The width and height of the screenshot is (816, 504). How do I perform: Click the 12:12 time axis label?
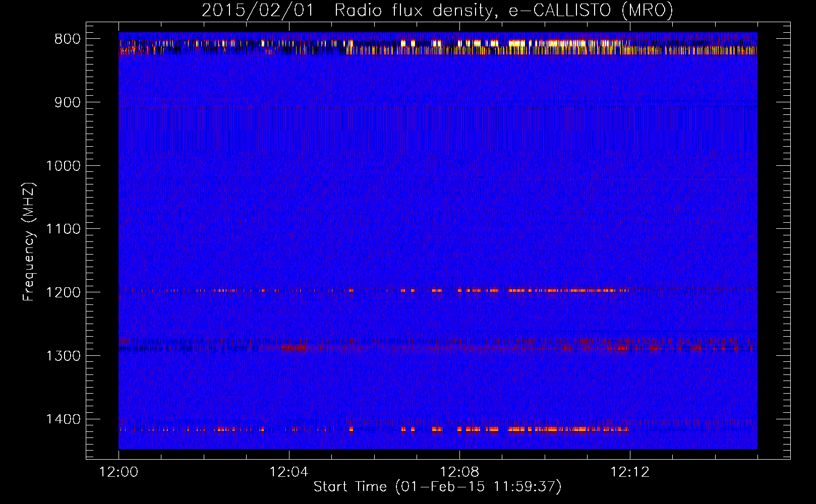[x=630, y=472]
